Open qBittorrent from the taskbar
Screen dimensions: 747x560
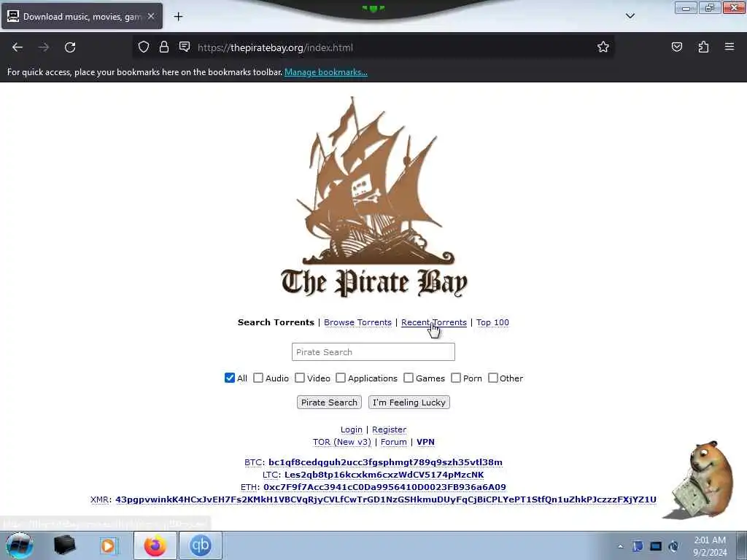pyautogui.click(x=200, y=545)
